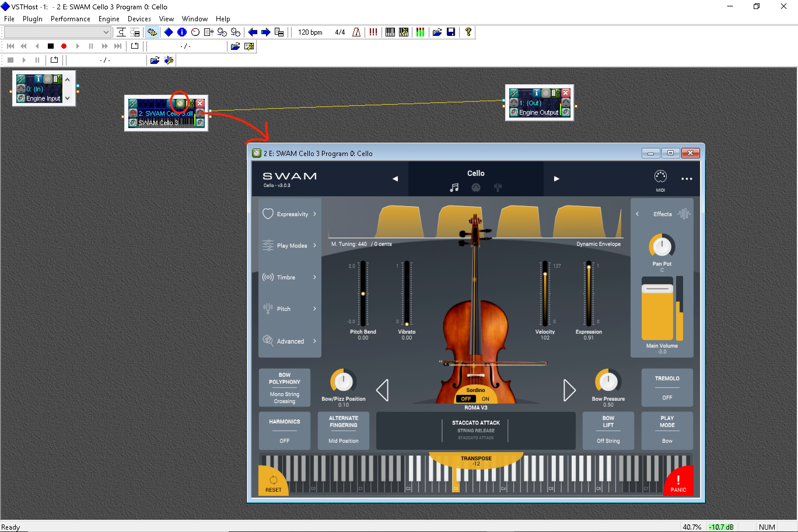
Task: Expand the Play Modes section
Action: pos(290,245)
